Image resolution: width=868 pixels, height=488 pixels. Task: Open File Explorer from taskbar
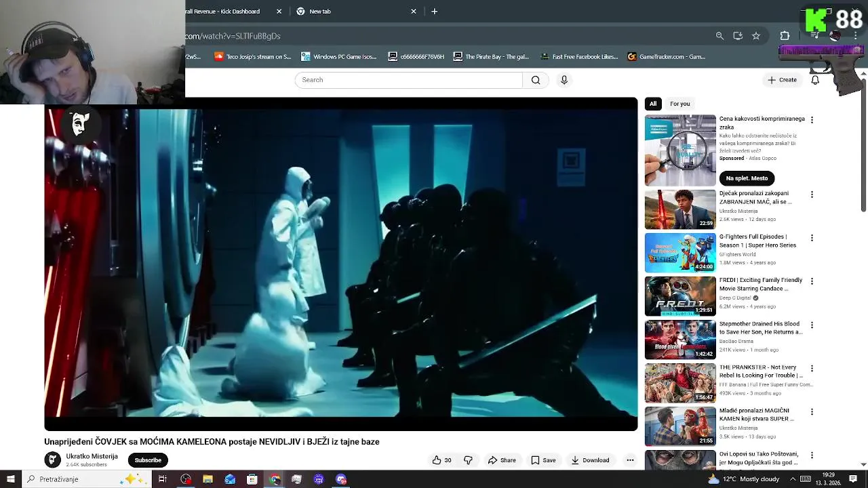point(208,479)
